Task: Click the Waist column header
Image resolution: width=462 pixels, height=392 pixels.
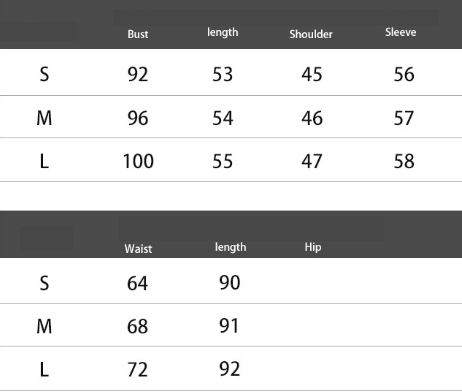Action: (138, 249)
